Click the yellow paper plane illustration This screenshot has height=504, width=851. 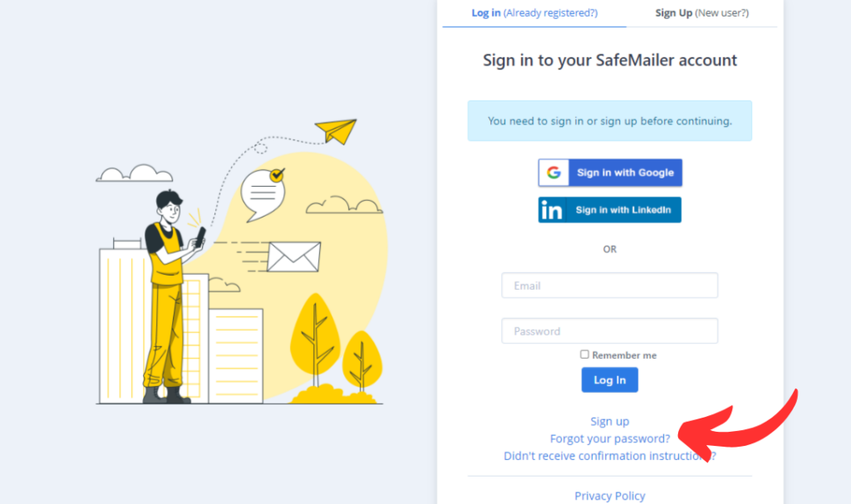click(x=336, y=131)
